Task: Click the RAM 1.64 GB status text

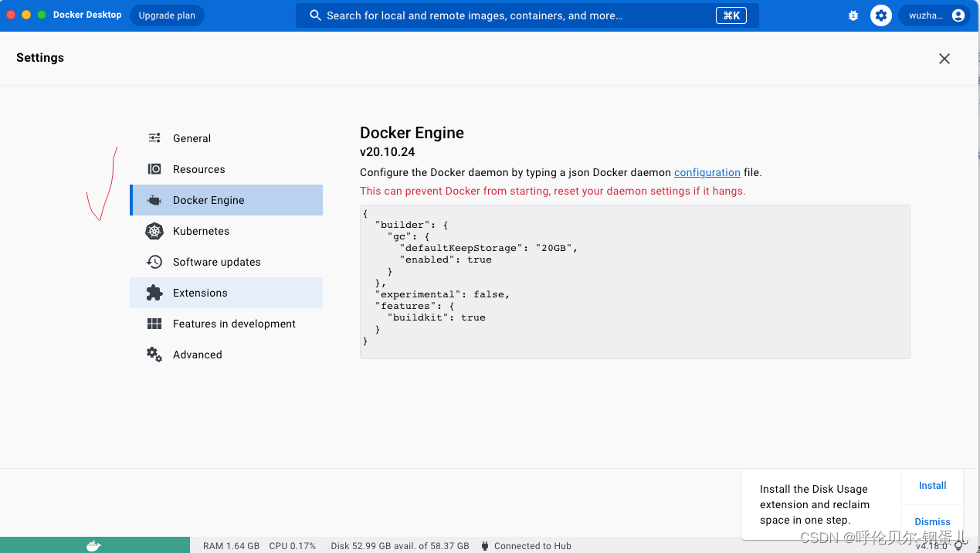Action: click(231, 546)
